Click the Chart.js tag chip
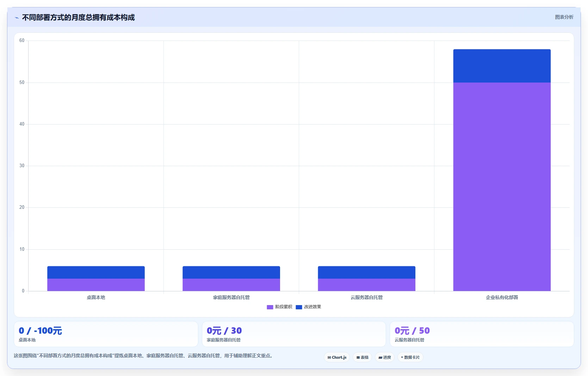Screen dimensions: 588x376 click(337, 357)
